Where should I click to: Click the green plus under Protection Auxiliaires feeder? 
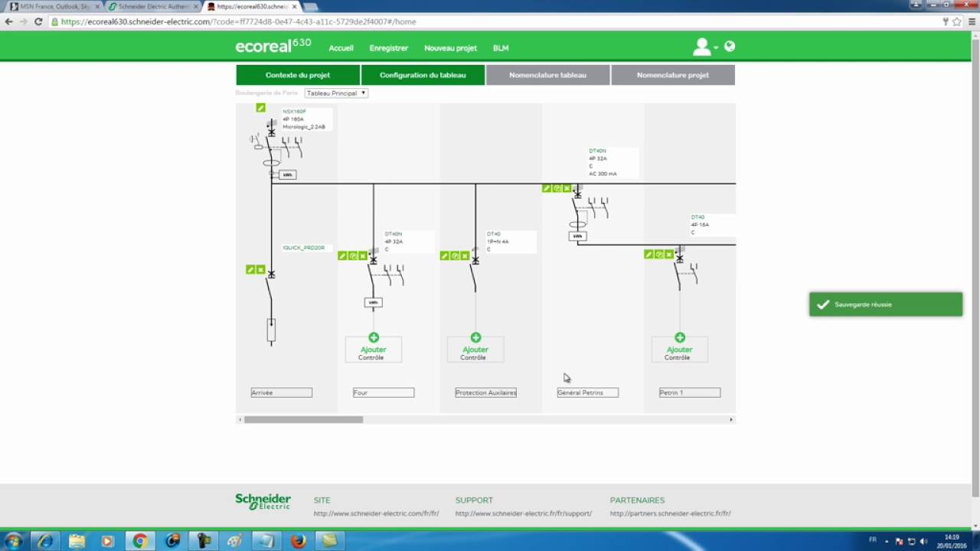475,337
